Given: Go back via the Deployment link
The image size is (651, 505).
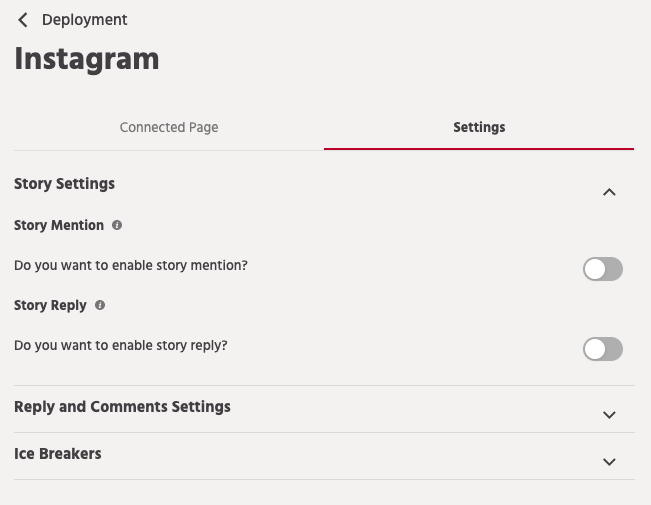Looking at the screenshot, I should coord(84,20).
